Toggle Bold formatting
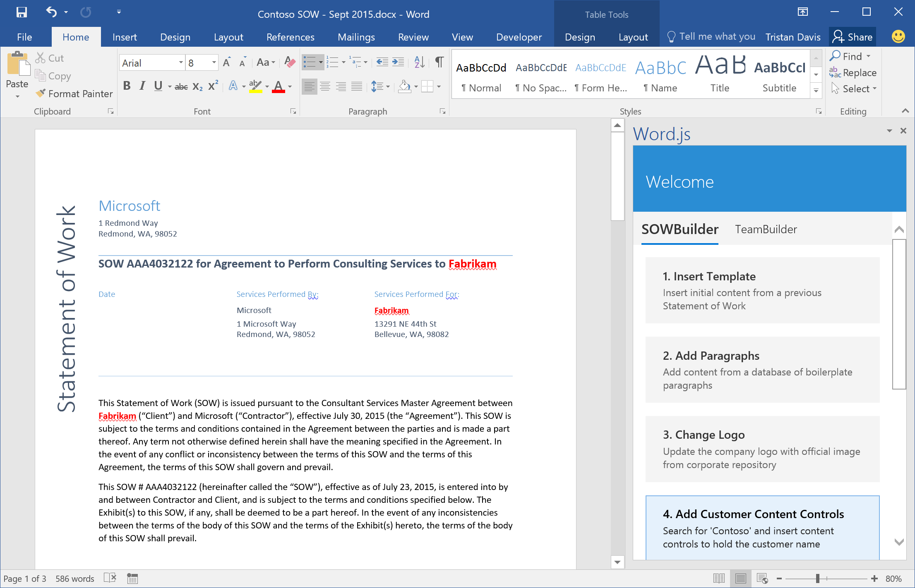The height and width of the screenshot is (588, 915). [127, 86]
